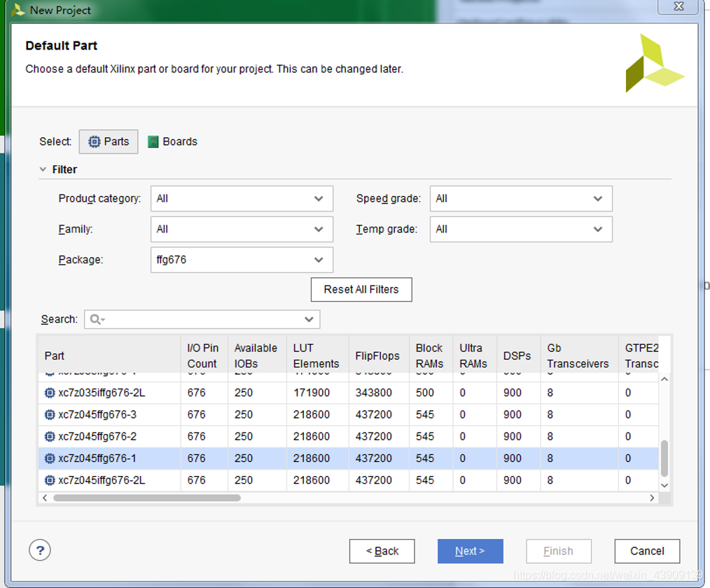
Task: Click chip icon beside xc7z045ffg676-3
Action: (x=50, y=414)
